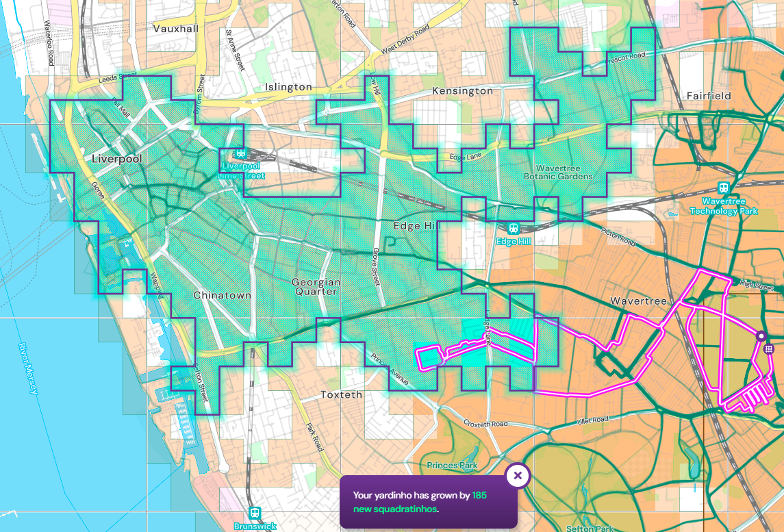Close the yardinho growth notification popup
Image resolution: width=784 pixels, height=532 pixels.
click(x=518, y=475)
